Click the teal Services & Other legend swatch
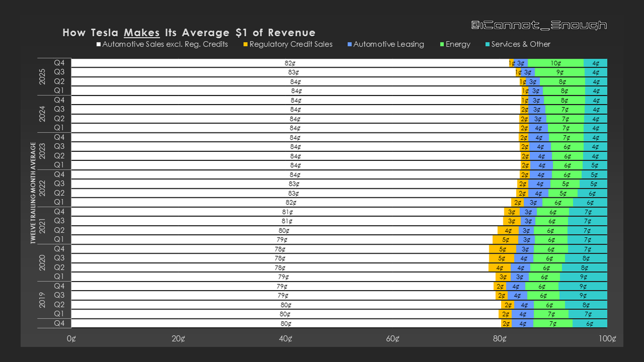This screenshot has width=644, height=362. point(487,45)
